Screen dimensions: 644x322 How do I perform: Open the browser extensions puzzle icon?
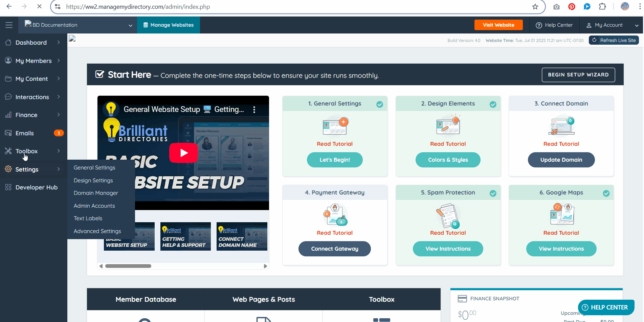(602, 6)
